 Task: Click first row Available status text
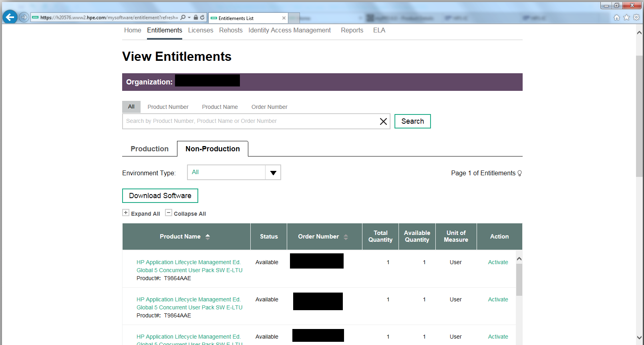[267, 262]
